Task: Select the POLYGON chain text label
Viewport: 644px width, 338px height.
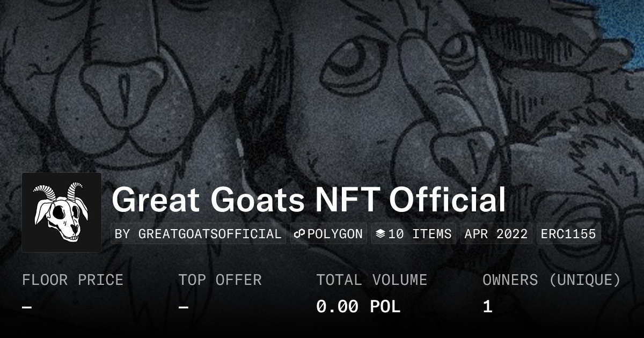Action: [335, 234]
